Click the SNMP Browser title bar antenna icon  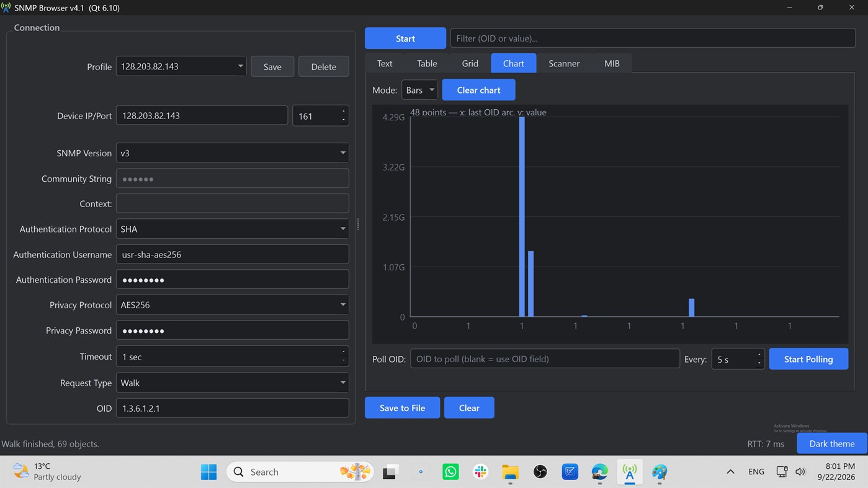[6, 8]
